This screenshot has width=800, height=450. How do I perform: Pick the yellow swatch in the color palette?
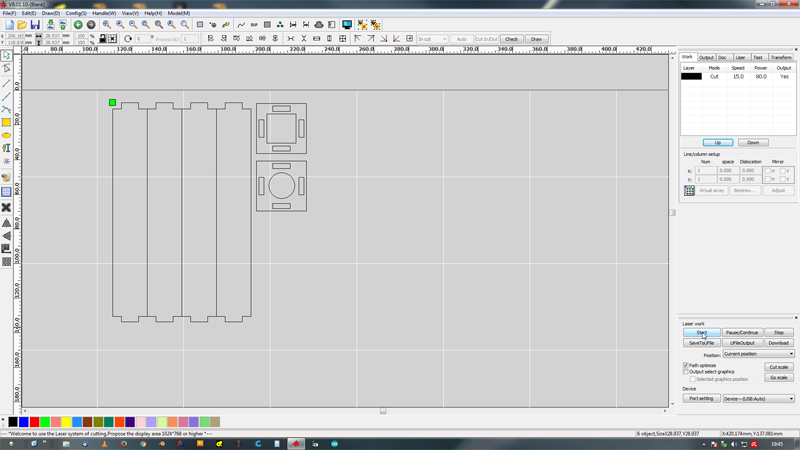pyautogui.click(x=66, y=422)
